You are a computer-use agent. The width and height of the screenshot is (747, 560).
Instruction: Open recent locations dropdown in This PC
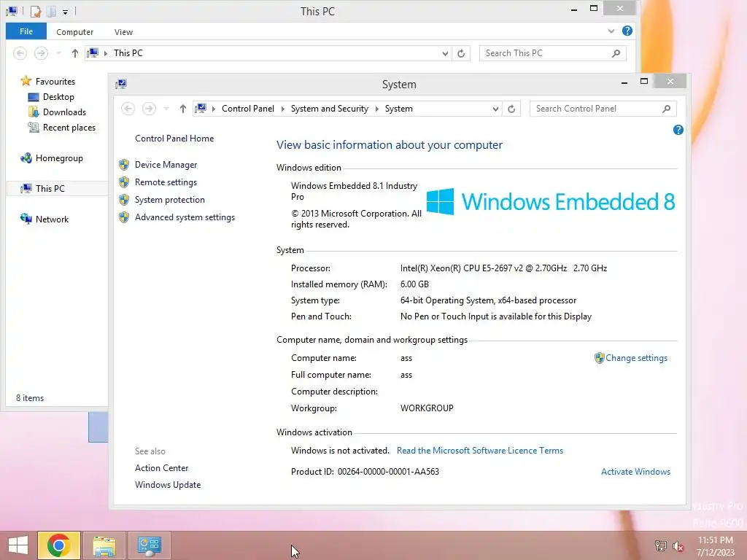pyautogui.click(x=58, y=53)
